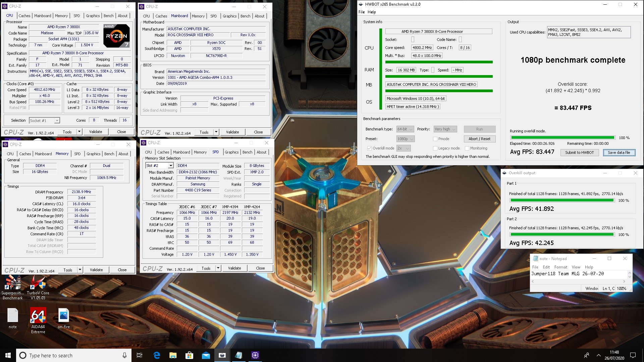Show hidden system tray icons
Screen dimensions: 644x362
coord(599,355)
